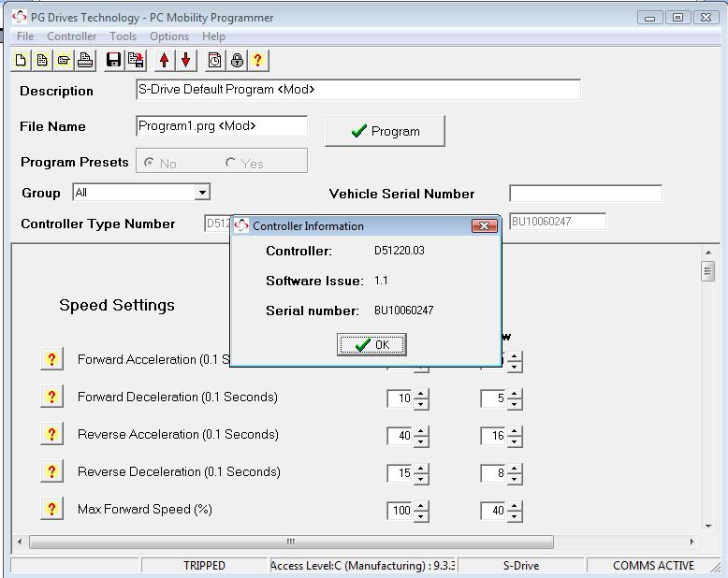Click the File Name text field

222,126
